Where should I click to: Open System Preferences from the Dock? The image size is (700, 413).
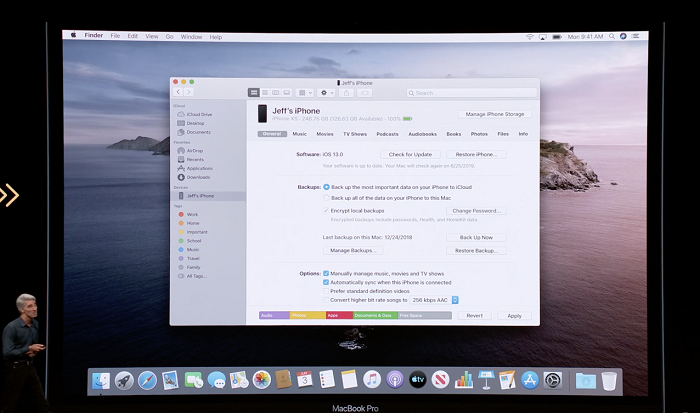pos(553,381)
